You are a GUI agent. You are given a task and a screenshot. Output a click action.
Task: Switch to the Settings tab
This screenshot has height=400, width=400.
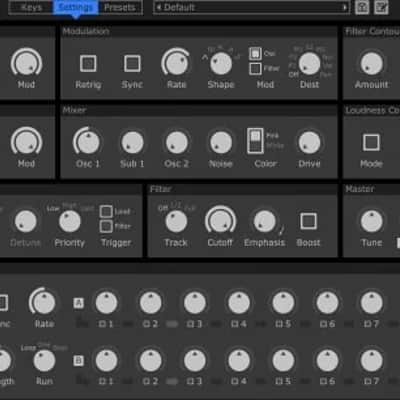point(76,7)
